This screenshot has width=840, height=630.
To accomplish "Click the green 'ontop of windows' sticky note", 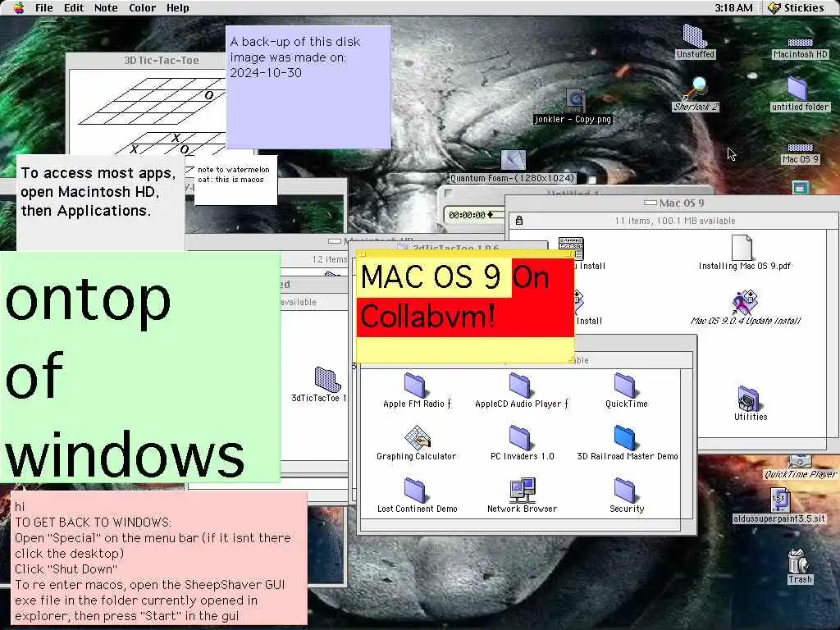I will pos(139,367).
